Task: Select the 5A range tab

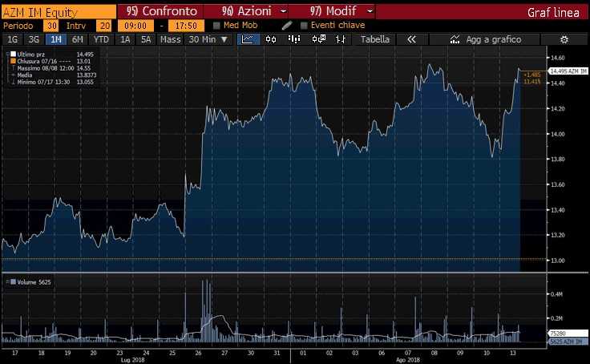Action: coord(146,39)
